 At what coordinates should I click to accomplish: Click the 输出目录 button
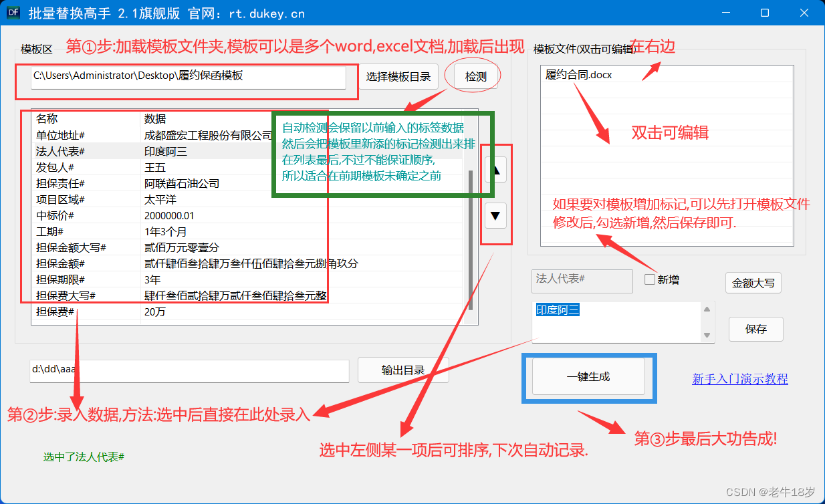402,370
